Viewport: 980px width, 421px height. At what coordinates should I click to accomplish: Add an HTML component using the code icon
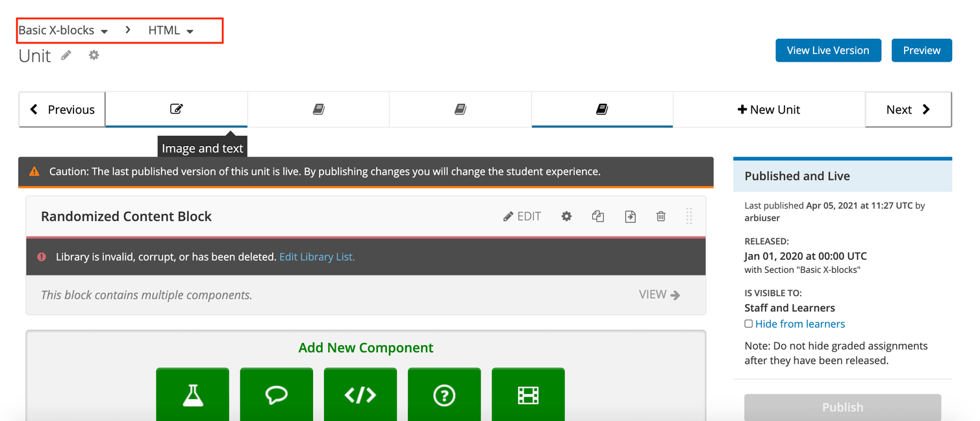[x=360, y=394]
